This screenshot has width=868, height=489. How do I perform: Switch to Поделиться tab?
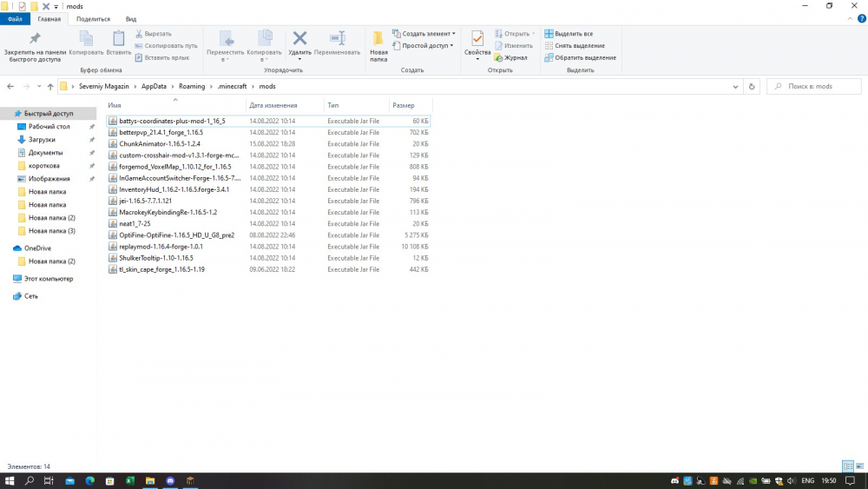click(x=93, y=19)
